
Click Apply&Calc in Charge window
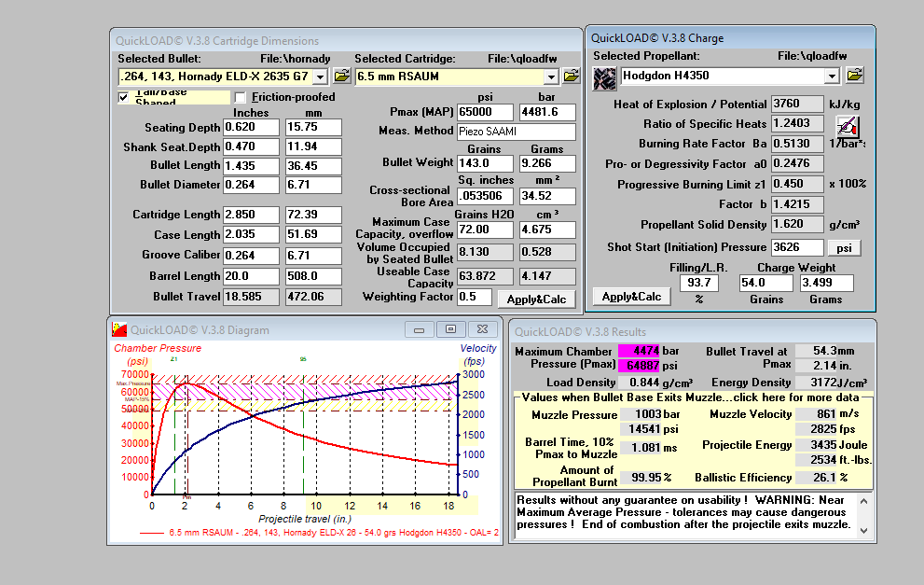632,297
